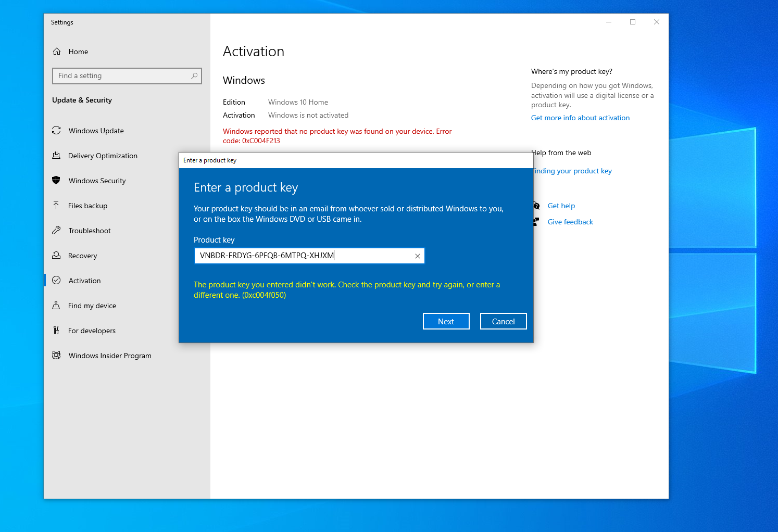The image size is (778, 532).
Task: Click the 'Enter a product key' dialog title bar
Action: click(356, 160)
